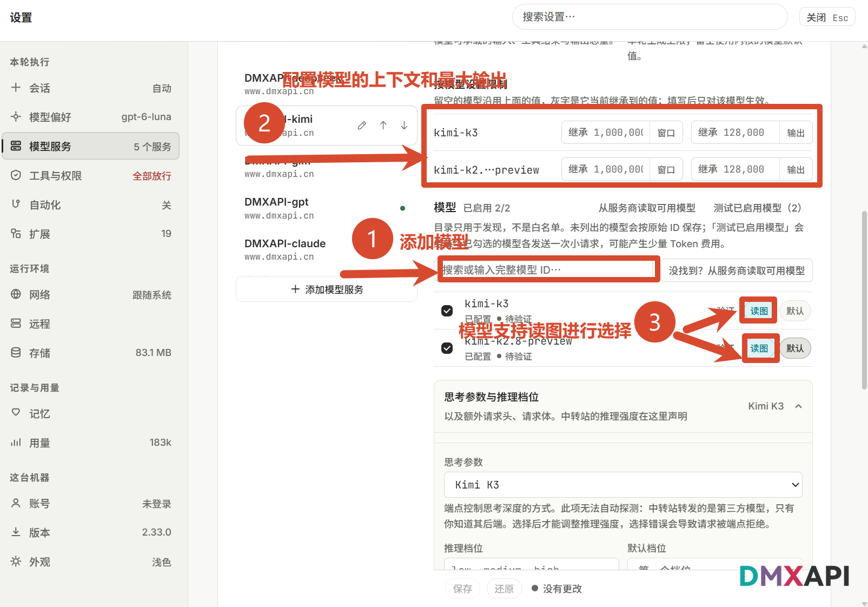Click the plus icon beside 会话
Screen dimensions: 868x607
(x=16, y=88)
